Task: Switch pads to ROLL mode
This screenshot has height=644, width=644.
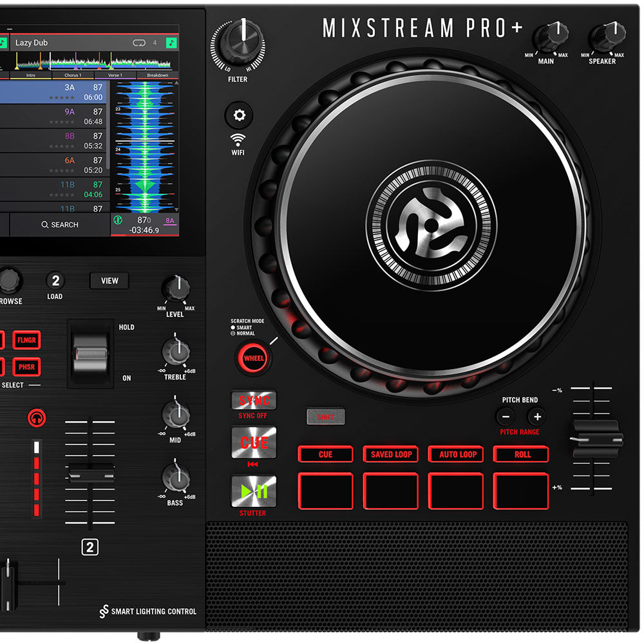Action: [x=521, y=455]
